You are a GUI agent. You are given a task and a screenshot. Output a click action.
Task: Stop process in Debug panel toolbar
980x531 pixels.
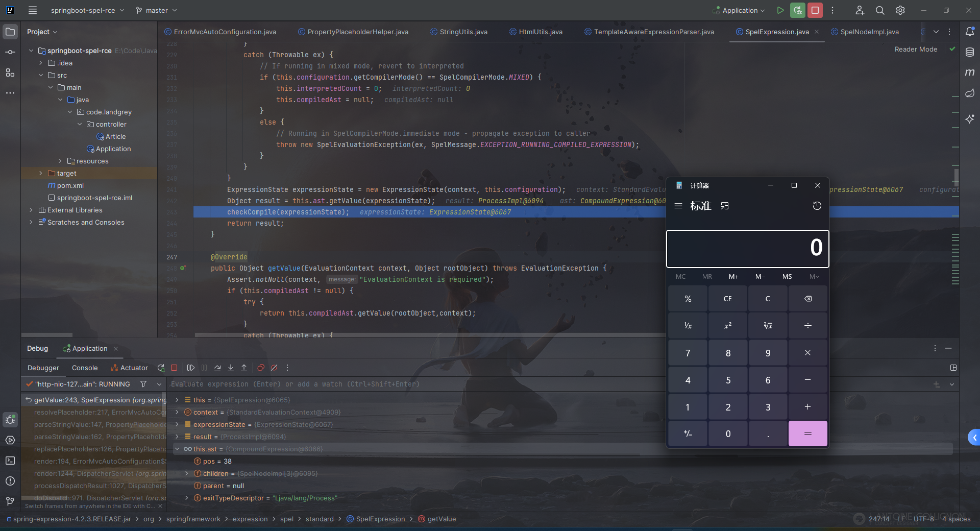click(174, 368)
